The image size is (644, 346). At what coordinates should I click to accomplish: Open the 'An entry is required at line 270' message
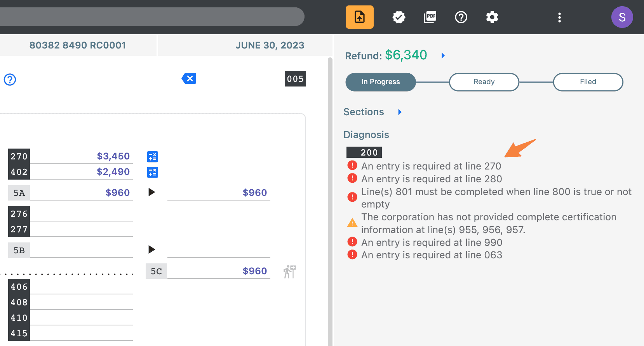[x=431, y=166]
